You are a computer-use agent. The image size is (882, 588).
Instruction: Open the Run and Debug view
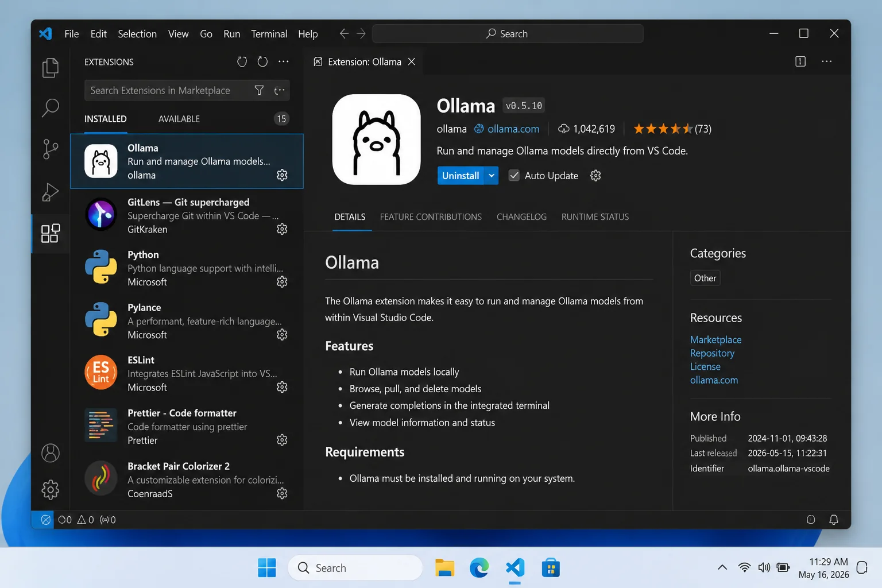(x=51, y=192)
